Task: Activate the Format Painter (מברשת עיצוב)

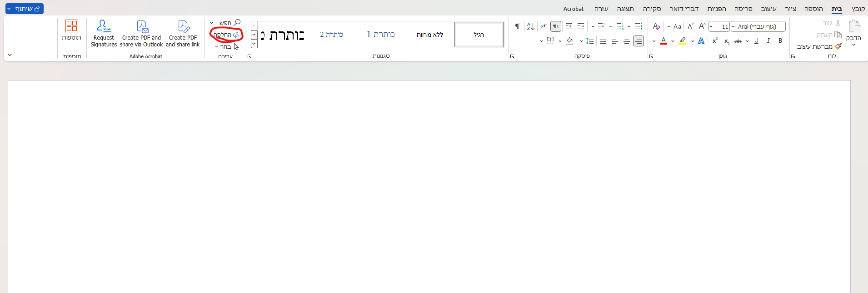Action: (819, 46)
